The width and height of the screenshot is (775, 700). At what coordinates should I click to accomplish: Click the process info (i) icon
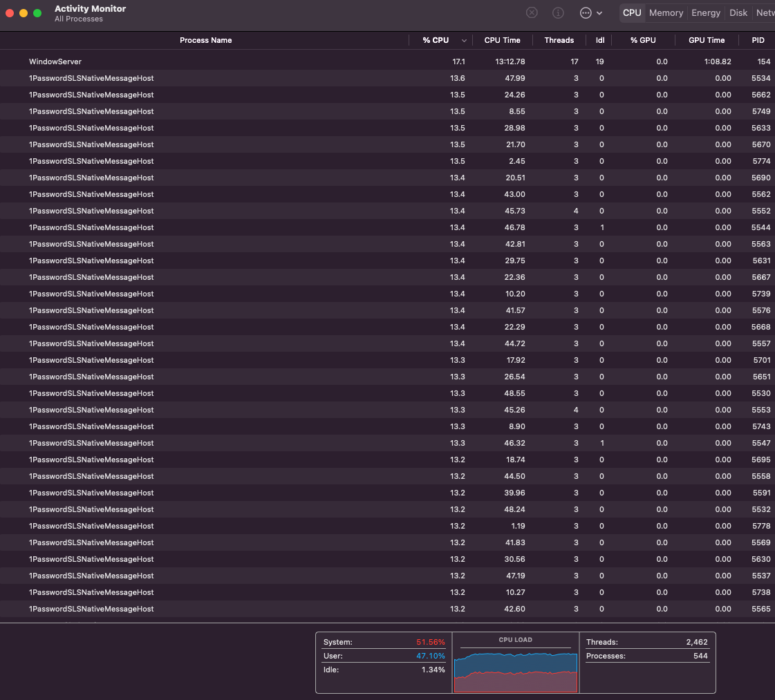pyautogui.click(x=558, y=13)
